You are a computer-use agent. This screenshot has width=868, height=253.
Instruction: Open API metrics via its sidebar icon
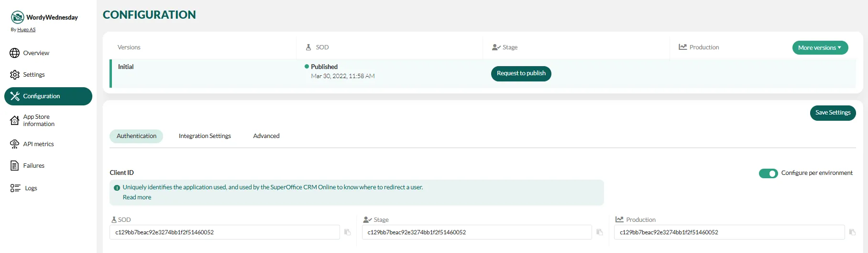15,144
